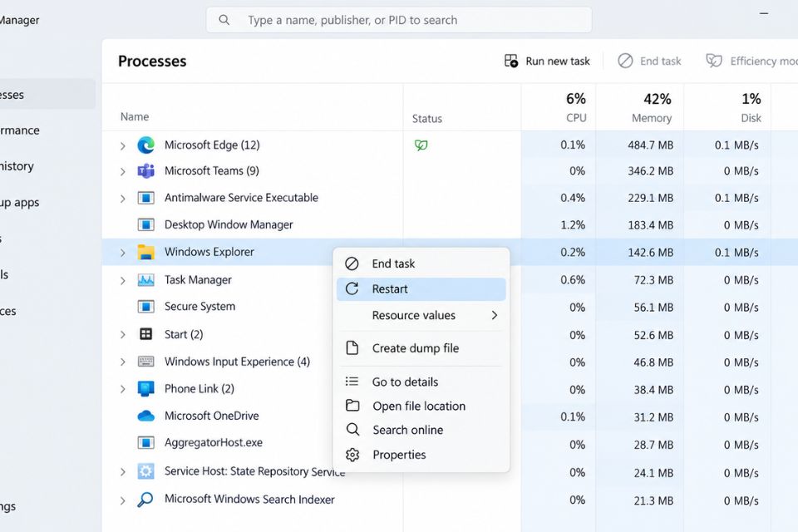Click the Desktop Window Manager icon
Viewport: 798px width, 532px height.
tap(146, 224)
